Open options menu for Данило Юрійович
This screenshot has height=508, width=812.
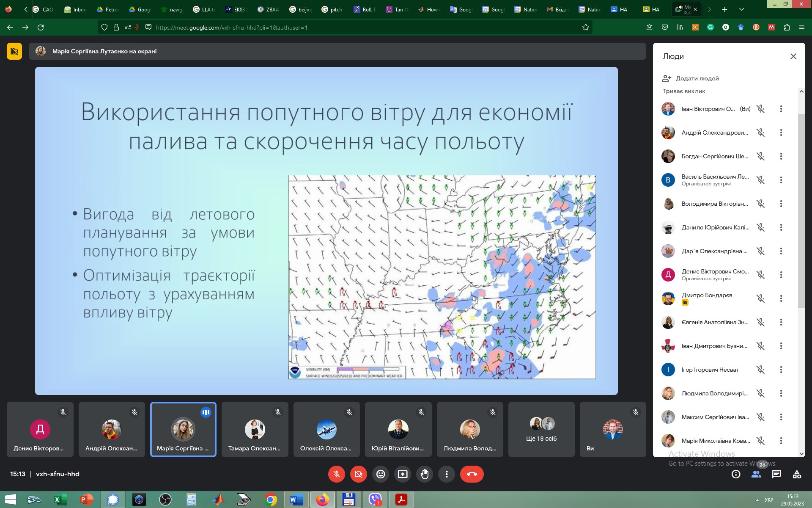coord(781,227)
